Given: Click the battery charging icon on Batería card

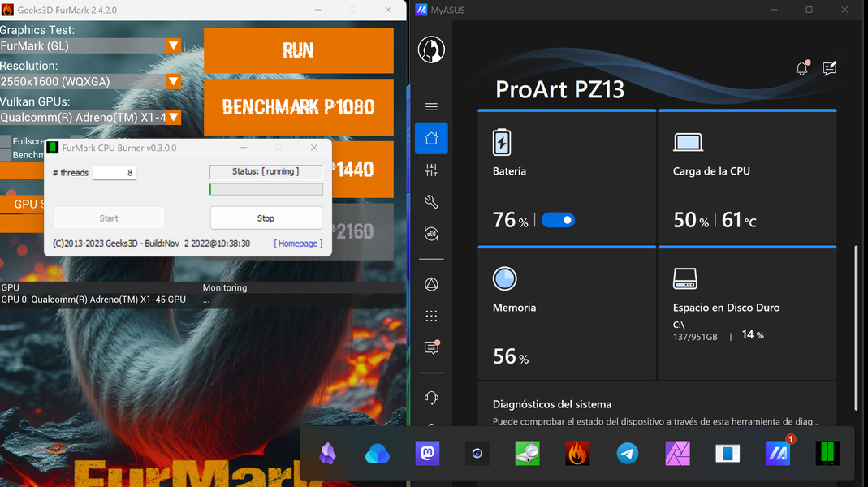Looking at the screenshot, I should tap(502, 142).
